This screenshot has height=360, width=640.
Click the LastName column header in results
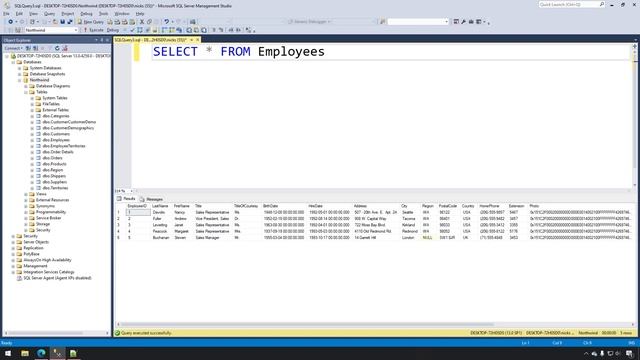pos(160,206)
